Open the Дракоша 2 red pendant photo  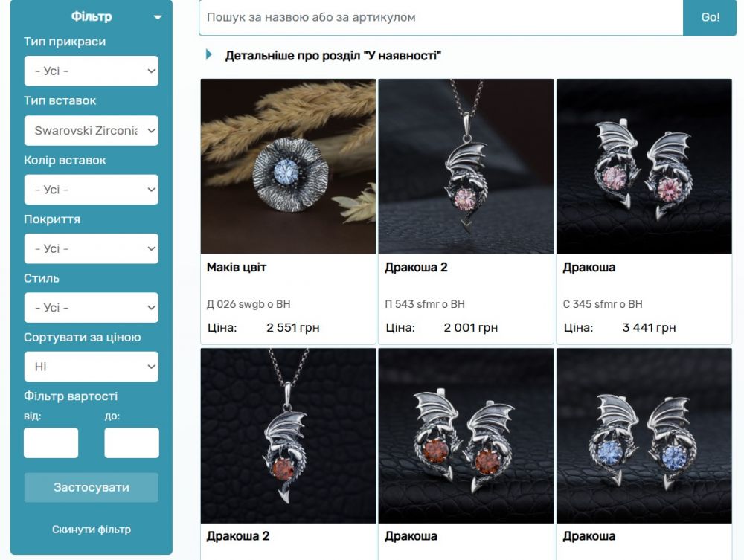tap(288, 436)
